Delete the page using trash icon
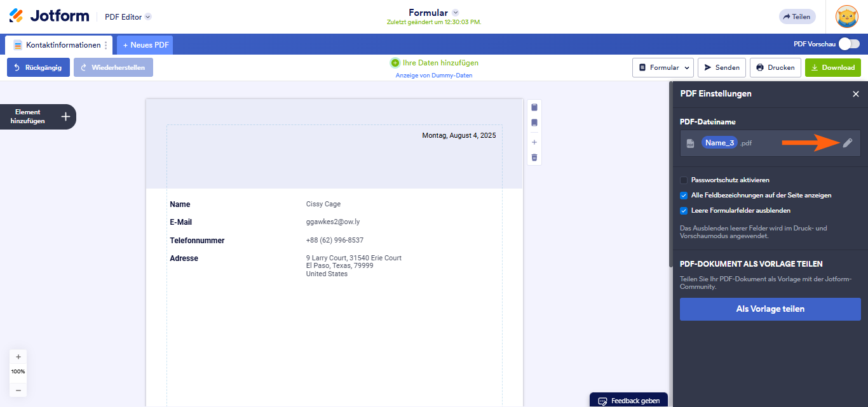The width and height of the screenshot is (868, 407). coord(534,157)
